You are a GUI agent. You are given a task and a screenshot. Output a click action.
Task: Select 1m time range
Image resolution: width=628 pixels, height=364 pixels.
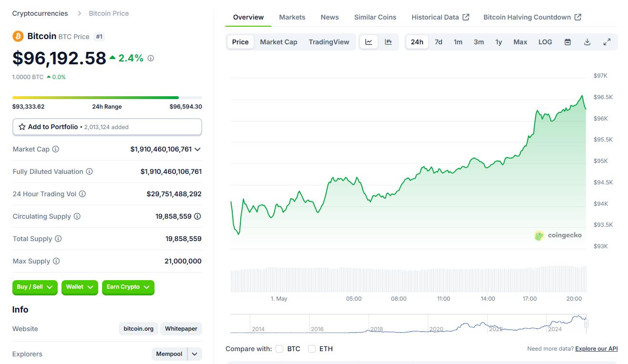coord(458,42)
